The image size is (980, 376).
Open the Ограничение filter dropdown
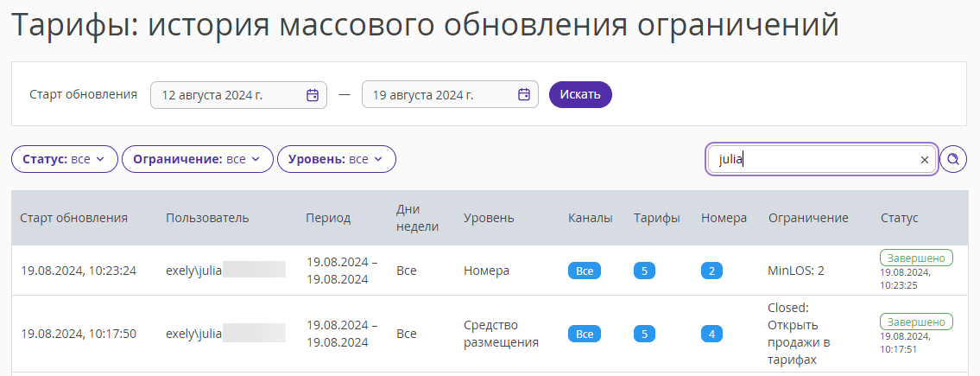[198, 159]
